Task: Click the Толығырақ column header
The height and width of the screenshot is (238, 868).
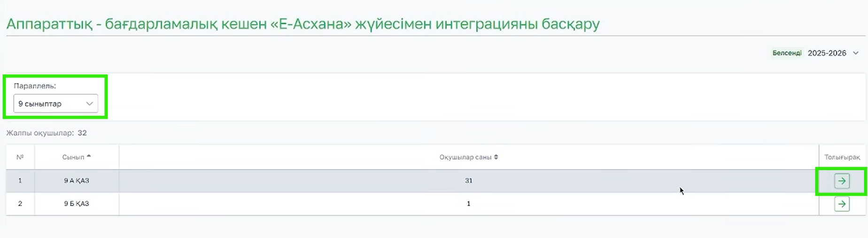Action: pos(842,157)
